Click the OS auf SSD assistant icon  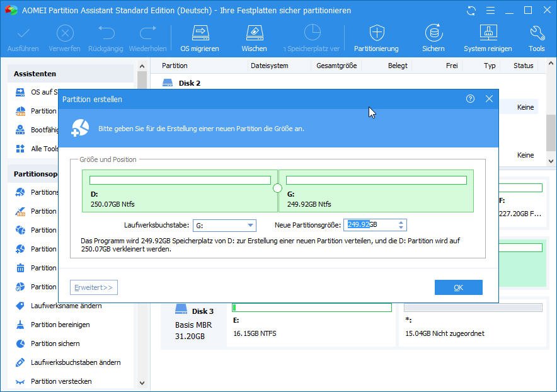coord(20,92)
